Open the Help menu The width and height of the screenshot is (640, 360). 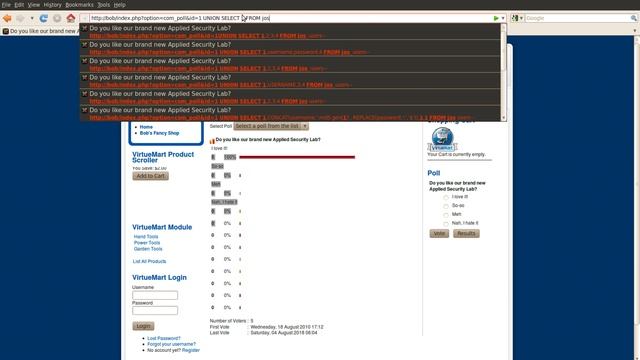click(x=119, y=5)
